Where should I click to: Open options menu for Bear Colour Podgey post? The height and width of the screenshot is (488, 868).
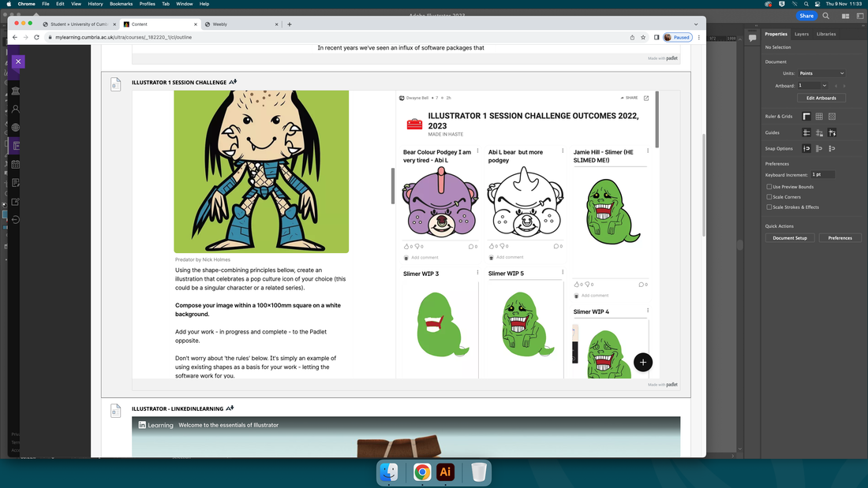click(x=477, y=151)
